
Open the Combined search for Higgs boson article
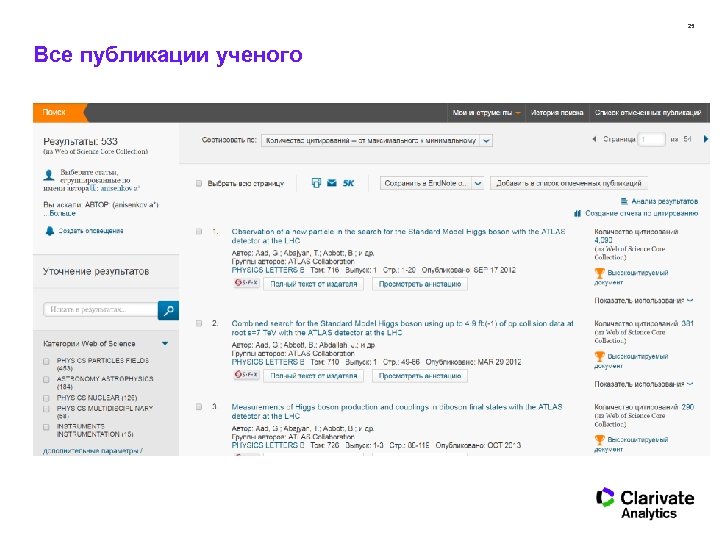pos(402,328)
